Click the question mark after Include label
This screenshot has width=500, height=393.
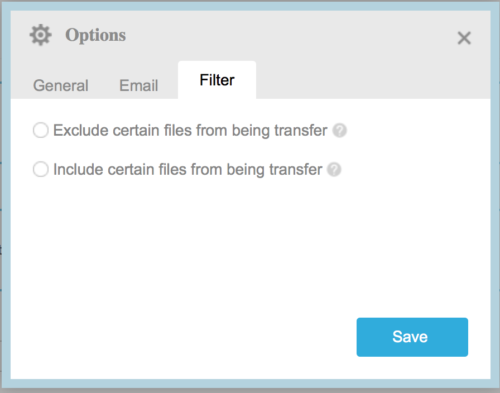tap(334, 169)
